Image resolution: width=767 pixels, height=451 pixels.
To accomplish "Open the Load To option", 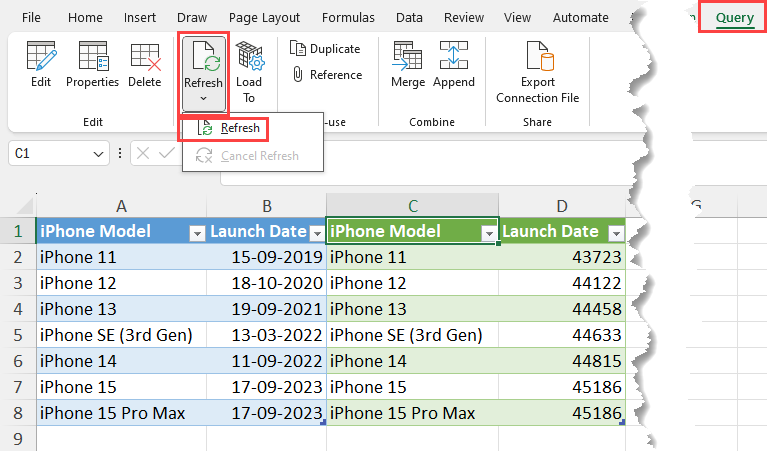I will pos(249,72).
